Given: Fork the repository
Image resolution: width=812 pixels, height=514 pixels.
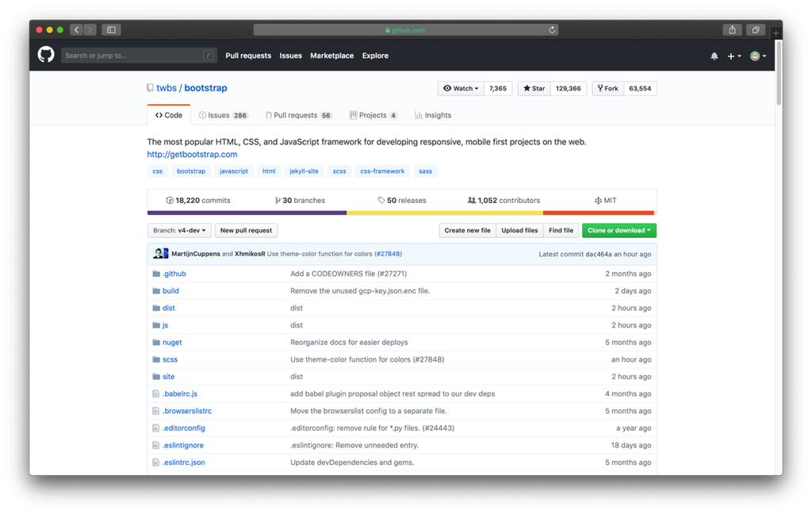Looking at the screenshot, I should coord(608,89).
